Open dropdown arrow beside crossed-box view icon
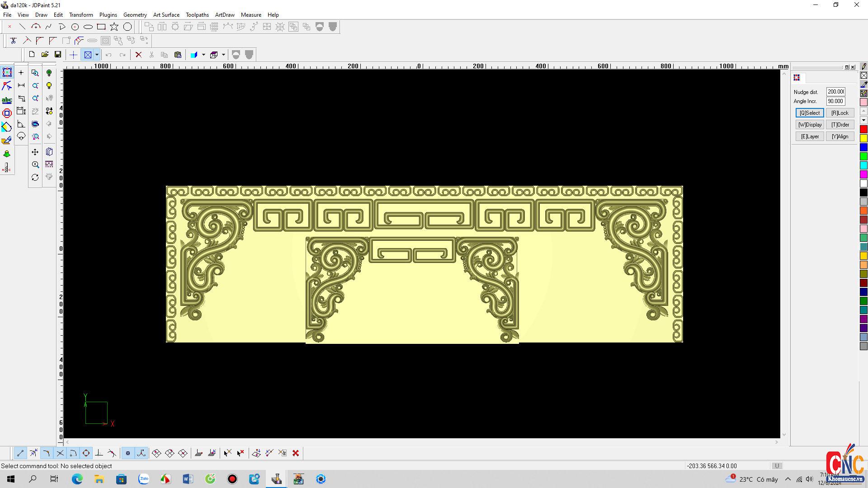Screen dimensions: 868x488 tap(97, 55)
